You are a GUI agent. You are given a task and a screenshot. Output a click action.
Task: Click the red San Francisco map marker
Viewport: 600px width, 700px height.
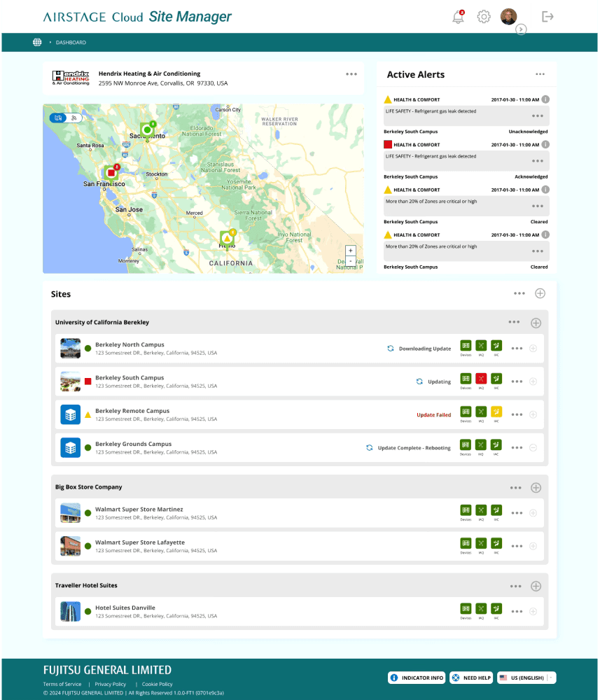pos(111,173)
